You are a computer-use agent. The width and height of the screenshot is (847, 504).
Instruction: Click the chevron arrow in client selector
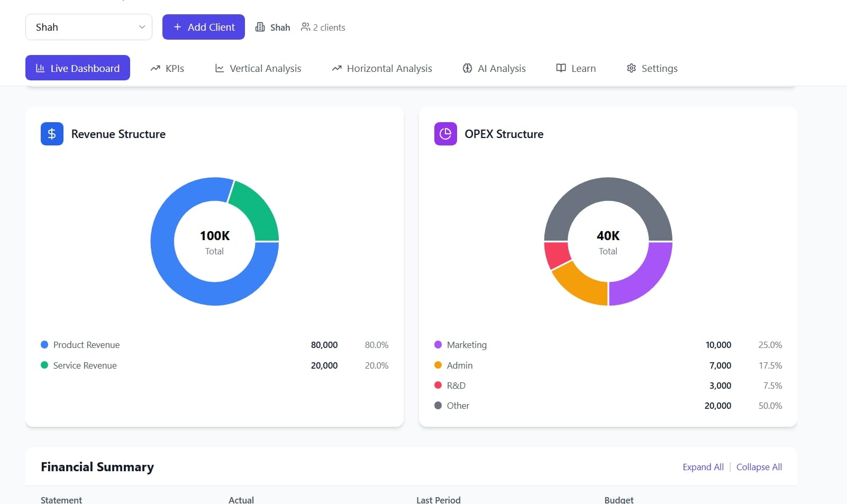[142, 27]
